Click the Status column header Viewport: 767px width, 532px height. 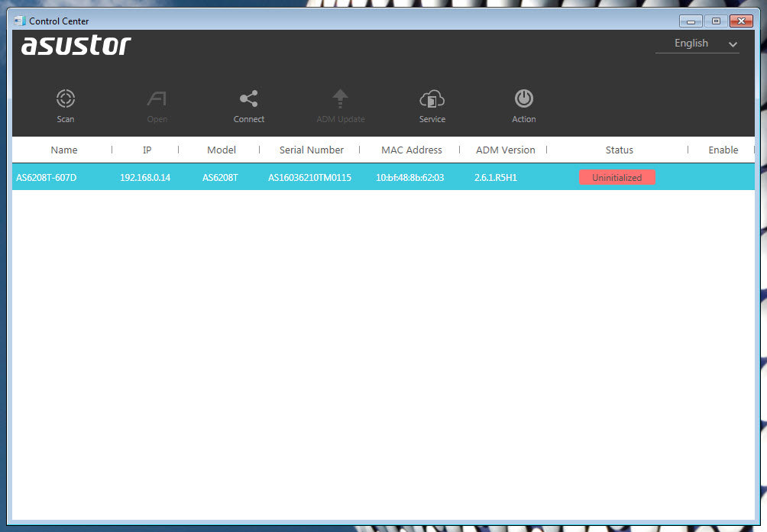pos(620,150)
